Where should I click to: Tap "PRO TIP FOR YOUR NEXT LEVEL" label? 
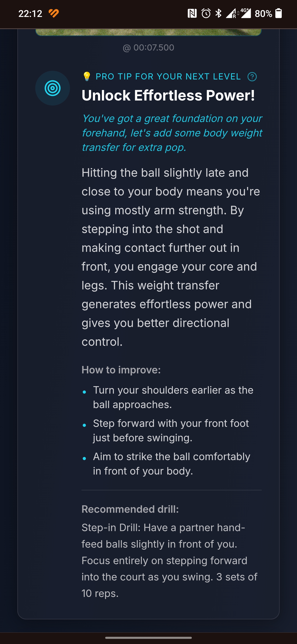pyautogui.click(x=168, y=77)
